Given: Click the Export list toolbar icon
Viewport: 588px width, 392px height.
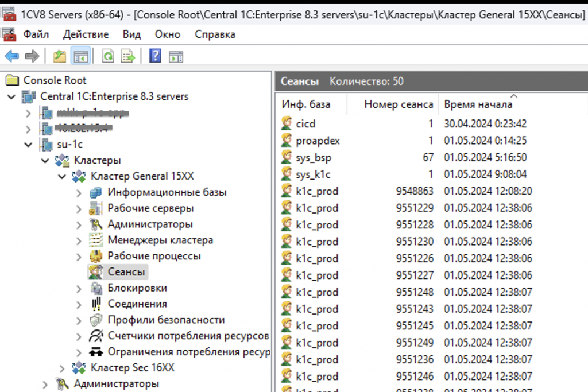Looking at the screenshot, I should [128, 57].
